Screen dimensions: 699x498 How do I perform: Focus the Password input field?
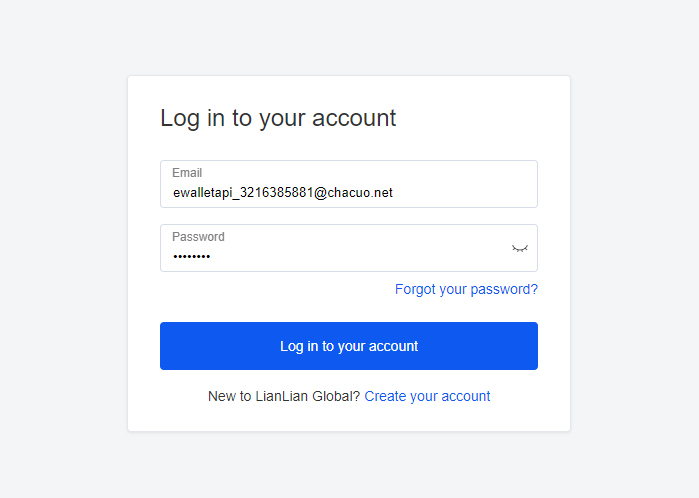click(349, 248)
